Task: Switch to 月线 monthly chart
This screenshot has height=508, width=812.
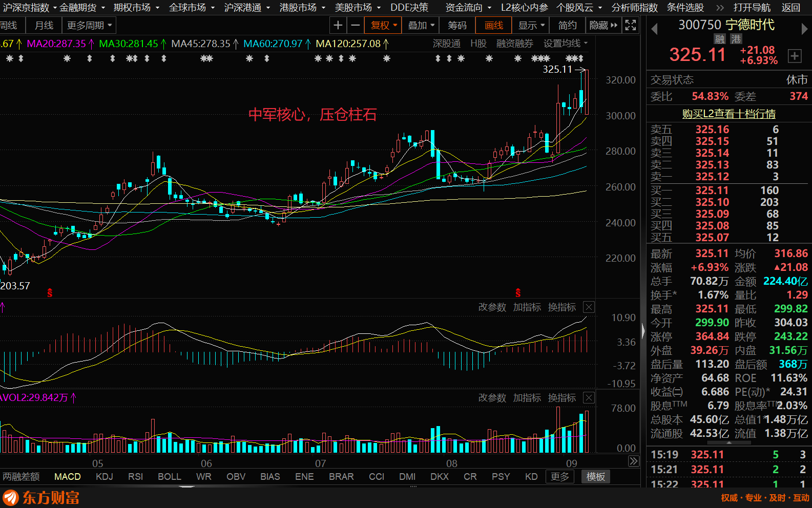Action: point(44,25)
